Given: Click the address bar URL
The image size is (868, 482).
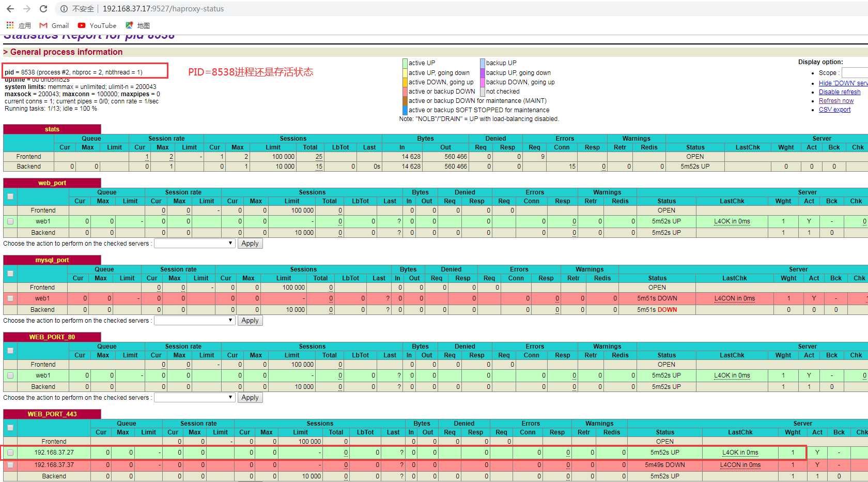Looking at the screenshot, I should click(x=163, y=9).
